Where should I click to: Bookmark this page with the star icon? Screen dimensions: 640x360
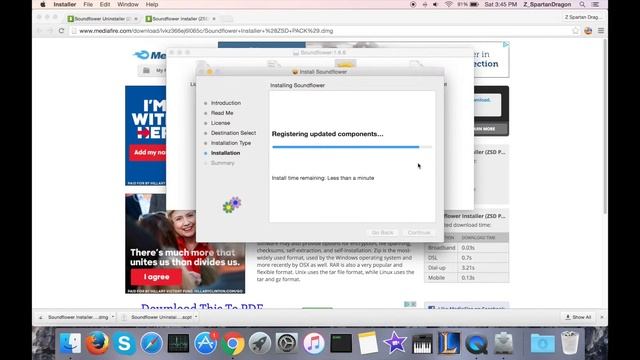(576, 31)
